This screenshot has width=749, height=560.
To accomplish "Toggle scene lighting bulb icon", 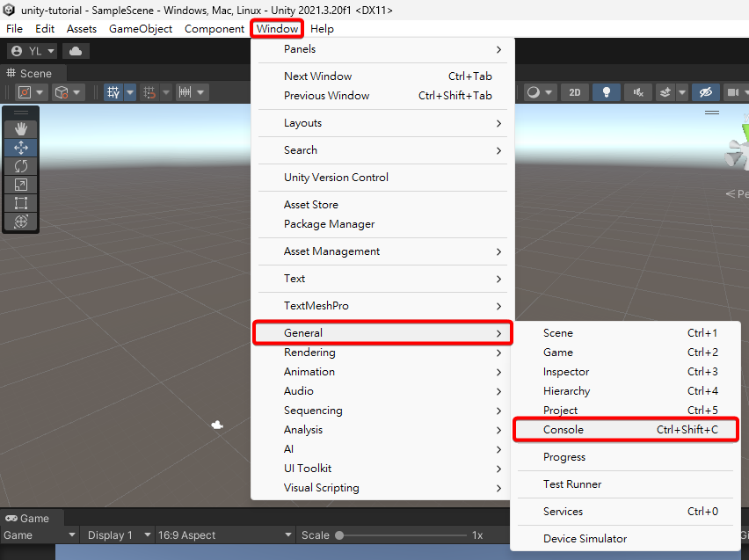I will pos(607,92).
